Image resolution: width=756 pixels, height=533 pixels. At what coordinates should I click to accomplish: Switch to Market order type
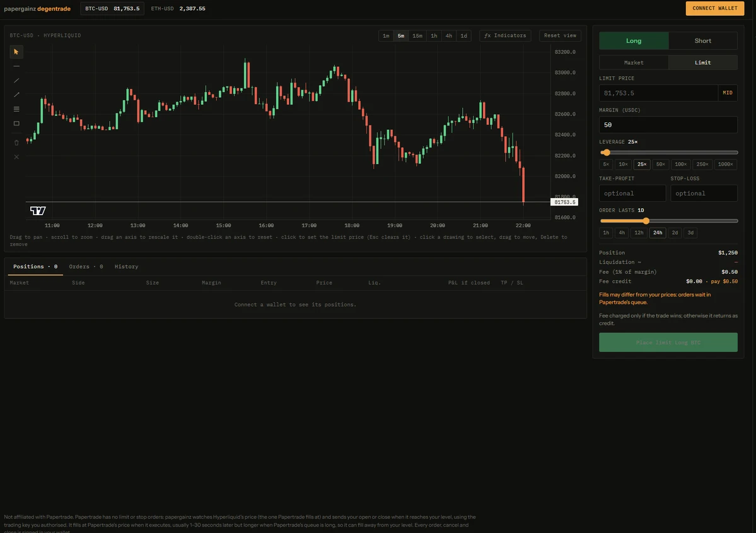click(x=634, y=62)
